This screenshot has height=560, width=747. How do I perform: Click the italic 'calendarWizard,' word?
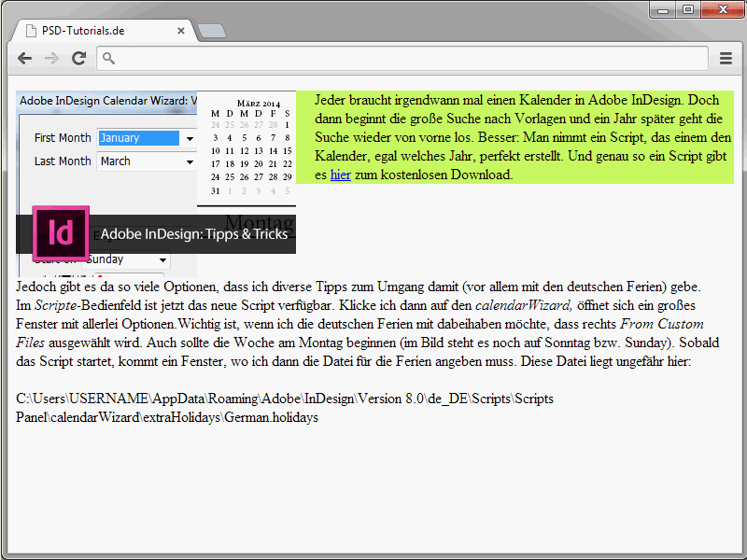pos(524,305)
